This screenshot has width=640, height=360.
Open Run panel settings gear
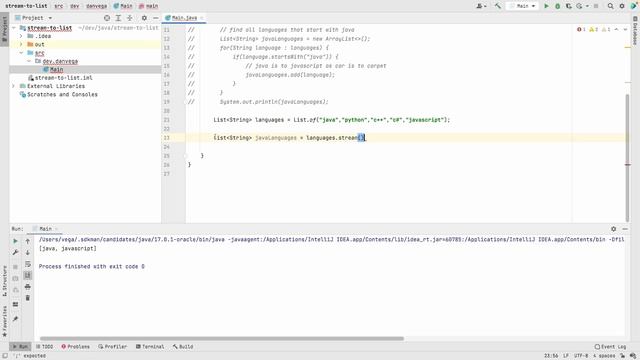click(613, 229)
